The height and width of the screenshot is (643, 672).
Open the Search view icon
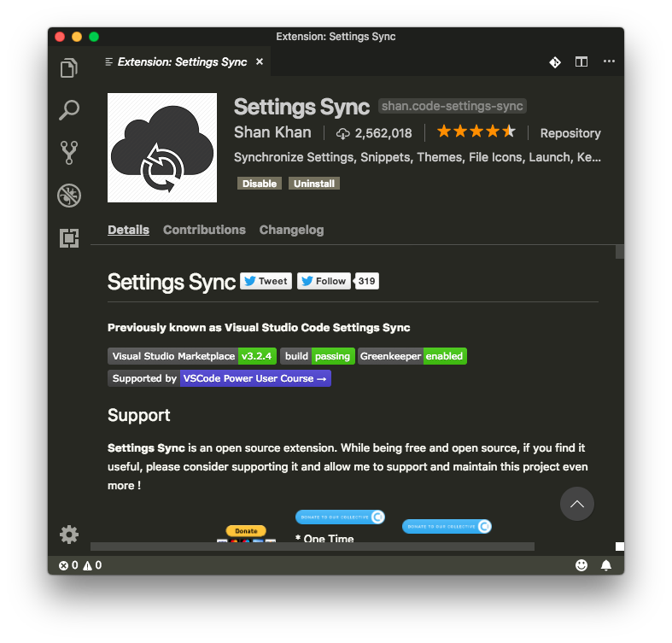(x=69, y=110)
